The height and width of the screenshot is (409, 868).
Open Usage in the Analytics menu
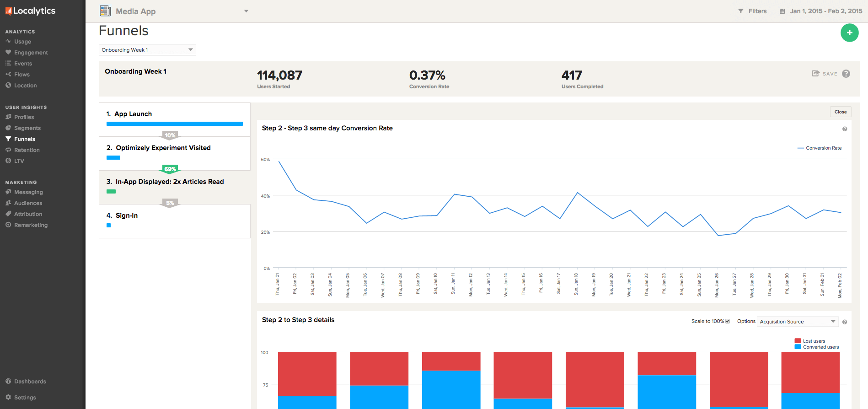pyautogui.click(x=23, y=41)
